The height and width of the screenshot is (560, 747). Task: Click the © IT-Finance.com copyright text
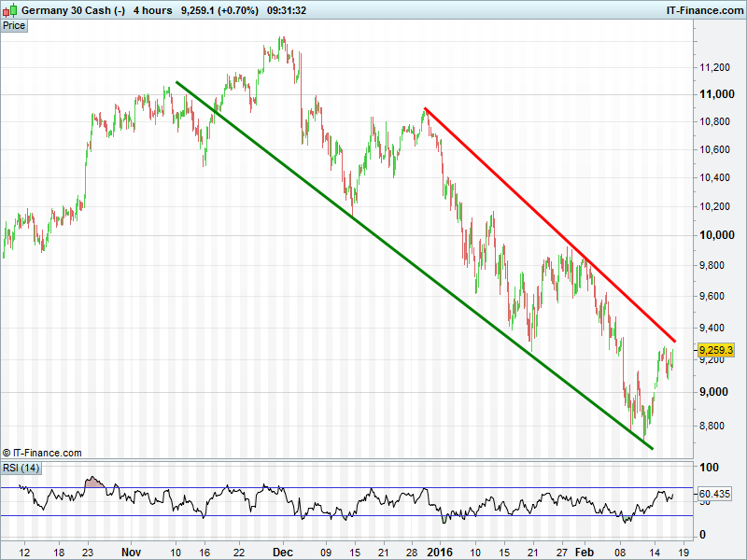pos(42,453)
